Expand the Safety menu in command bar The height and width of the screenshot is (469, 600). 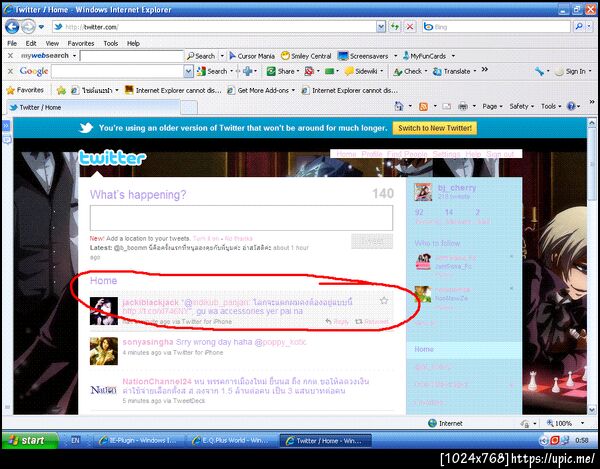[x=522, y=106]
